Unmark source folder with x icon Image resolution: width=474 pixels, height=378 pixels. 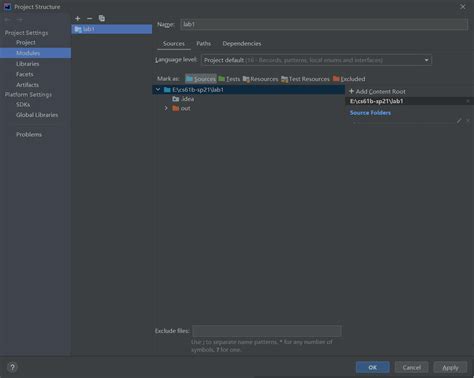[x=468, y=121]
